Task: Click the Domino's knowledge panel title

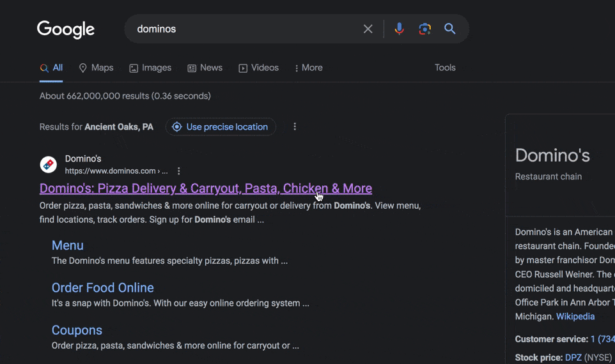Action: click(x=552, y=155)
